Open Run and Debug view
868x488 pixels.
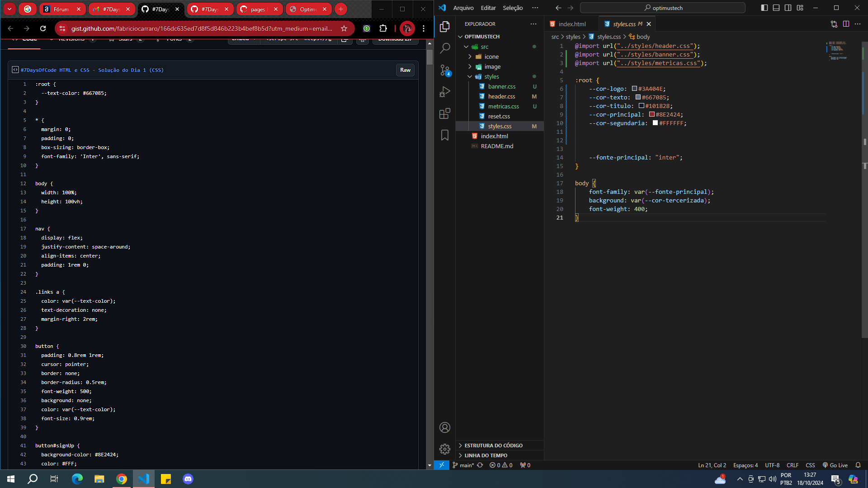click(x=445, y=92)
